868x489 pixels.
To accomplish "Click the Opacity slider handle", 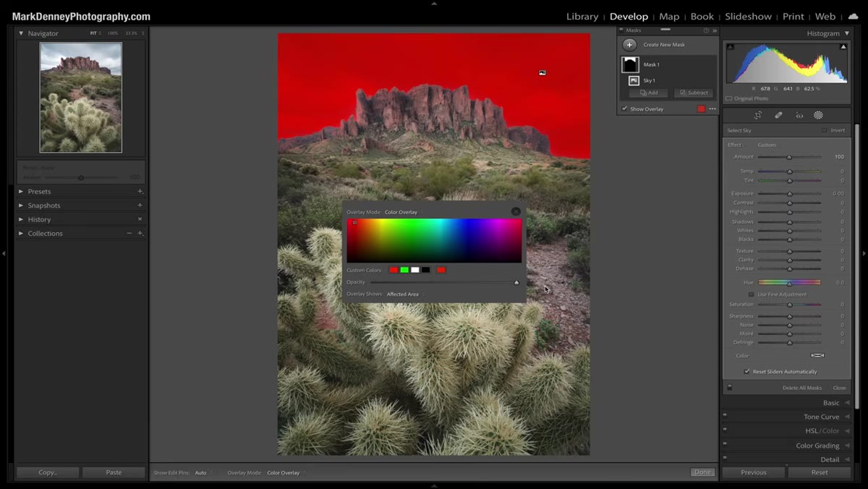I will [516, 282].
